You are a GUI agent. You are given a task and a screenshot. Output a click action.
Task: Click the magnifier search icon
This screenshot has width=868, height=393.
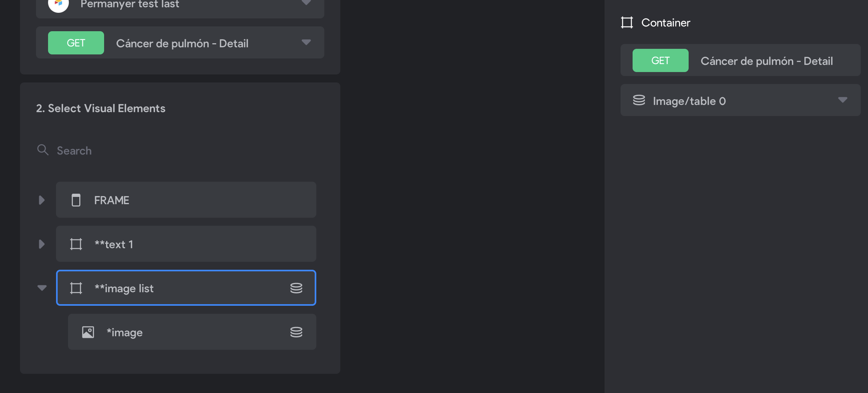click(x=43, y=150)
